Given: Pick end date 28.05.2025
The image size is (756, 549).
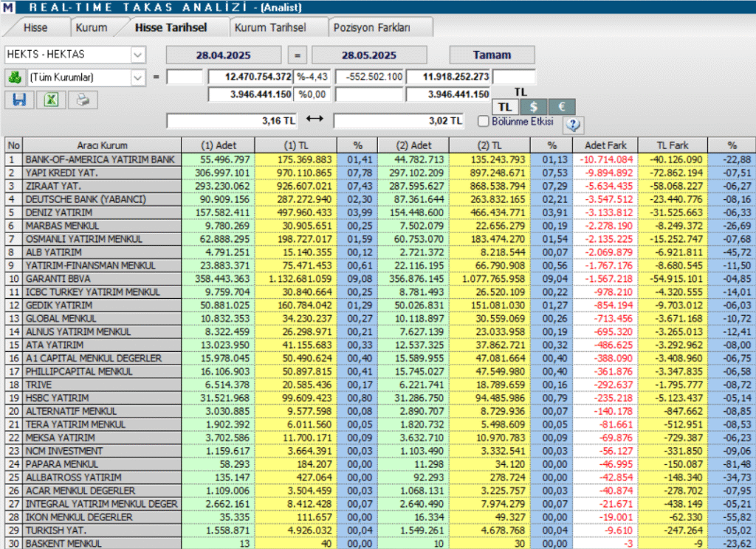Looking at the screenshot, I should pos(369,55).
